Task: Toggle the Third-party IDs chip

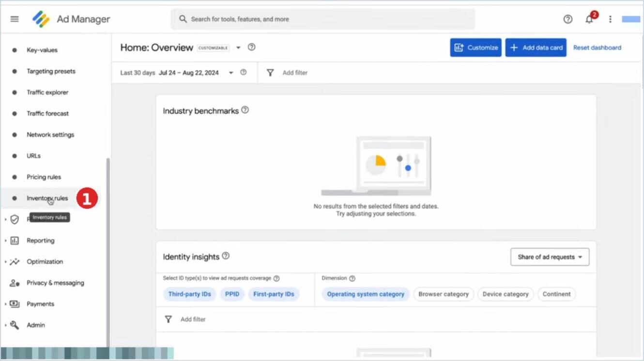Action: coord(189,294)
